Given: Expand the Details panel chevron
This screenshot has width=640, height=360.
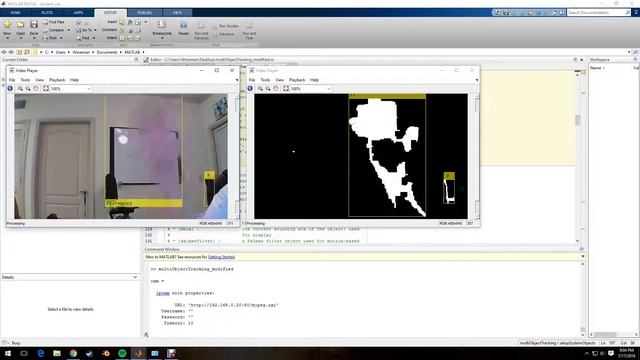Looking at the screenshot, I should (x=135, y=277).
